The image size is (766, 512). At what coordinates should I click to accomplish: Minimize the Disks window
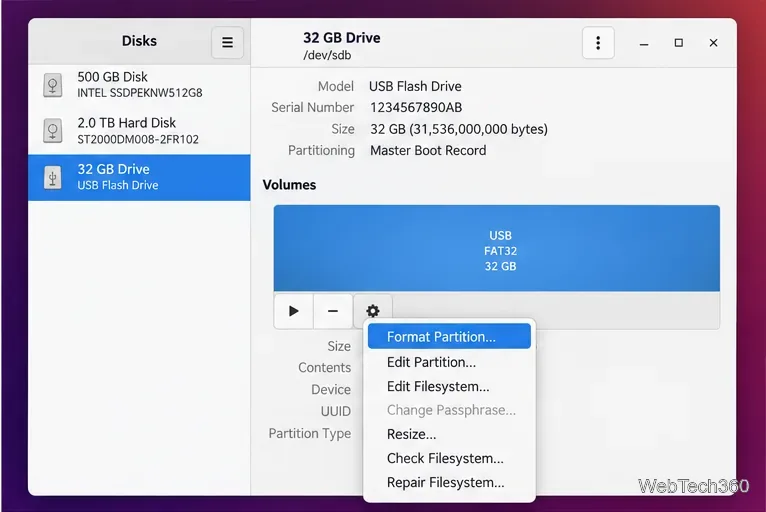644,43
